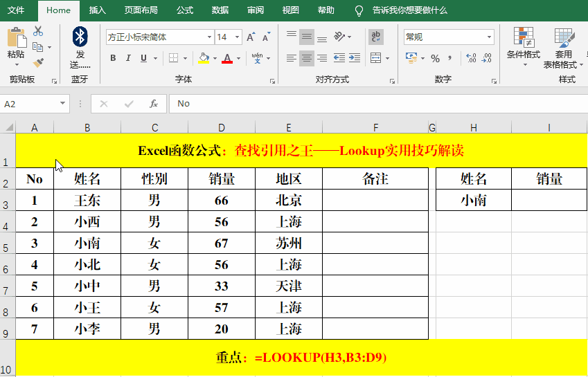This screenshot has width=588, height=377.
Task: Switch to the 公式 (Formulas) tab
Action: pos(185,10)
